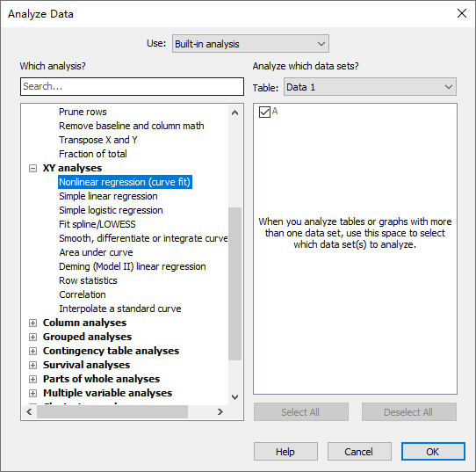Collapse the XY analyses group

click(32, 168)
